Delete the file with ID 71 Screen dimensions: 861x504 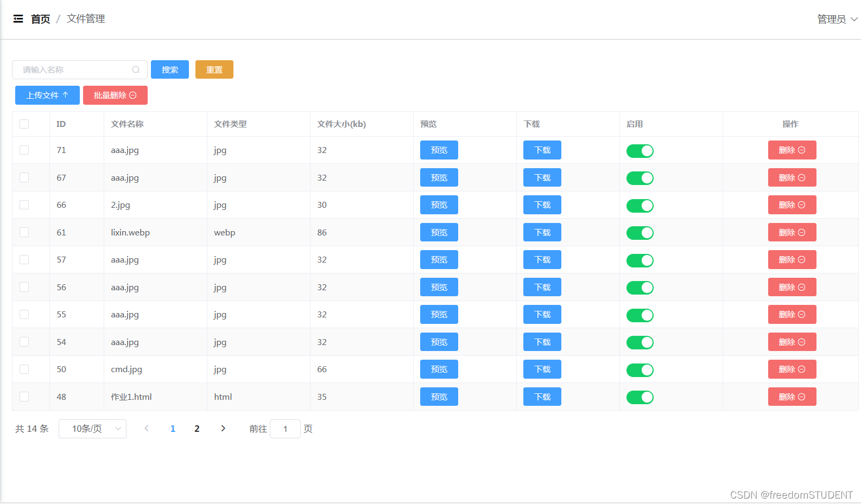(792, 150)
